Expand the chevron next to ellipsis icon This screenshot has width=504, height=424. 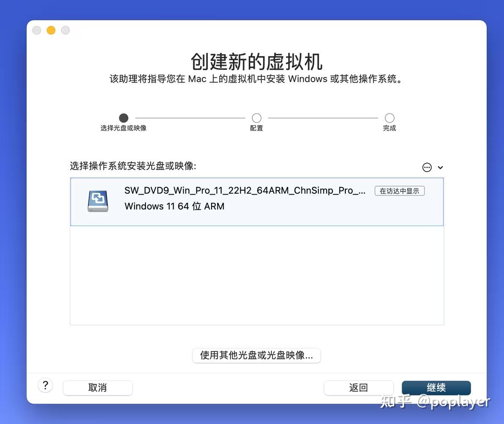[440, 168]
